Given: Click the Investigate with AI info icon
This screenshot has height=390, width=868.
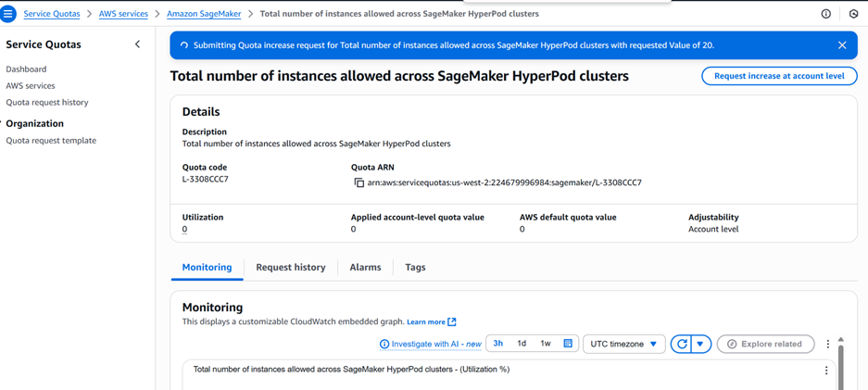Looking at the screenshot, I should pyautogui.click(x=384, y=344).
